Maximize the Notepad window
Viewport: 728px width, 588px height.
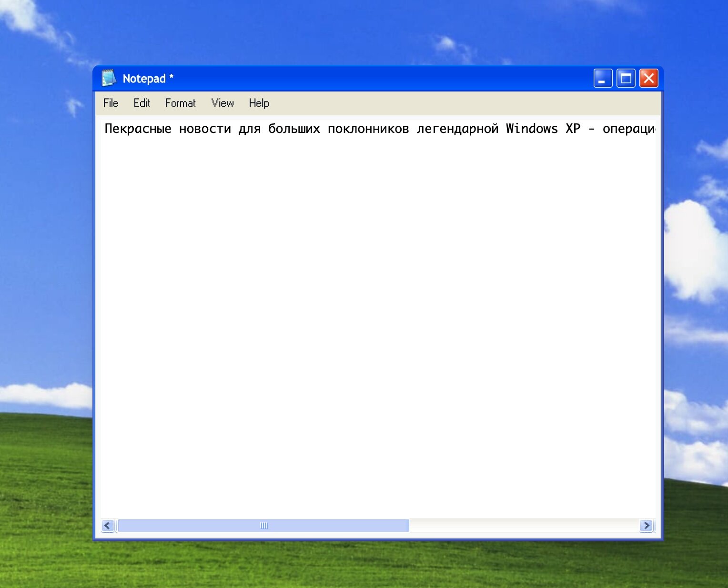tap(626, 78)
